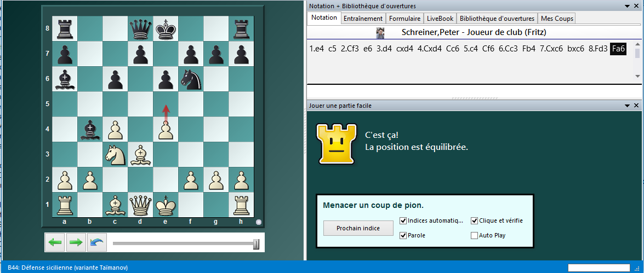Image resolution: width=644 pixels, height=273 pixels.
Task: Select the white king on e1
Action: (x=166, y=205)
